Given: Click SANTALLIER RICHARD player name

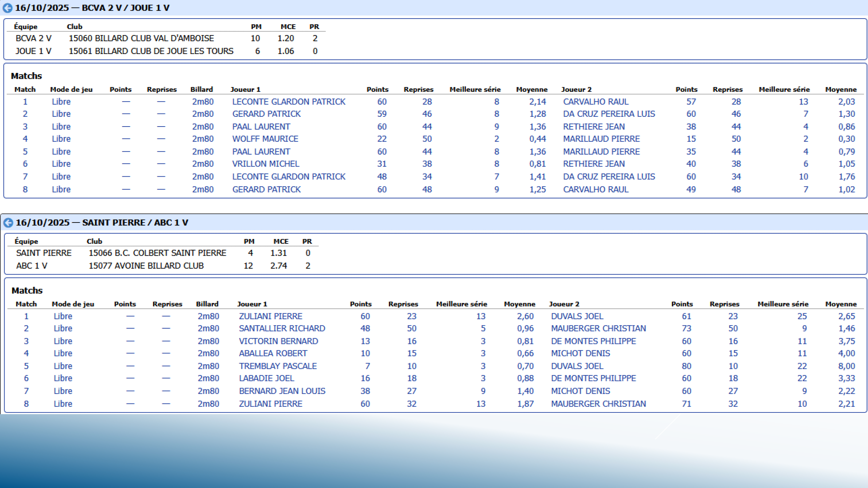Looking at the screenshot, I should point(282,328).
